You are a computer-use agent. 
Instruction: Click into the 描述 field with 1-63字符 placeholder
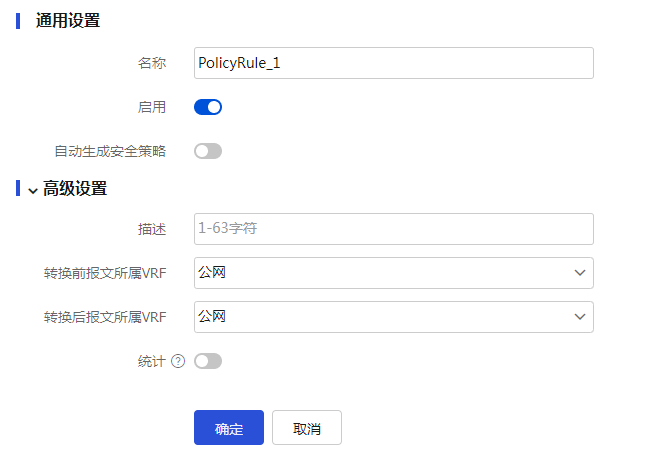click(x=394, y=229)
